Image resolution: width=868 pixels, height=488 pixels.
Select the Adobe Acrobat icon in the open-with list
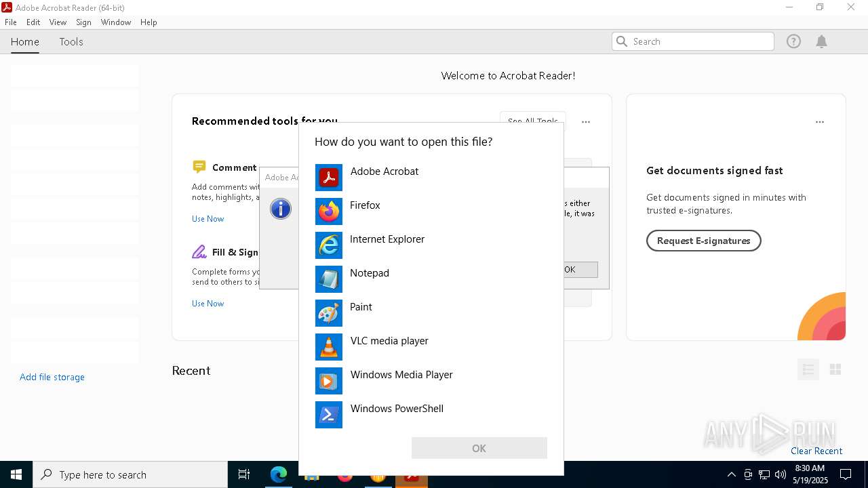click(x=329, y=178)
